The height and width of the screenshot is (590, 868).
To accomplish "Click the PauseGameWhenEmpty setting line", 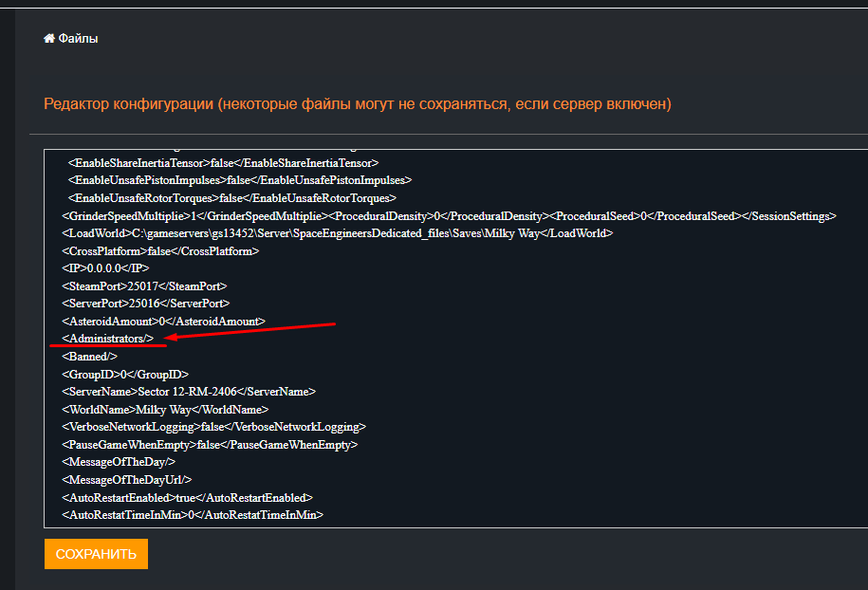I will click(x=209, y=444).
